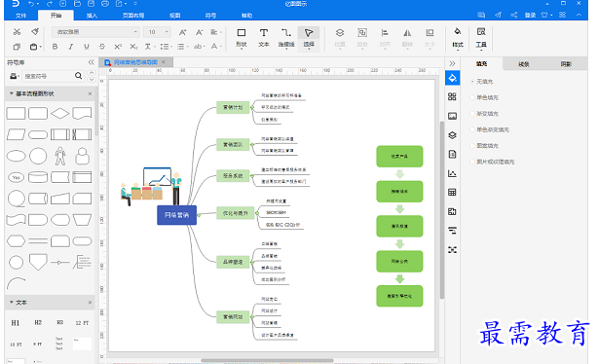Select 渐变填充 gradient fill option

pos(484,114)
